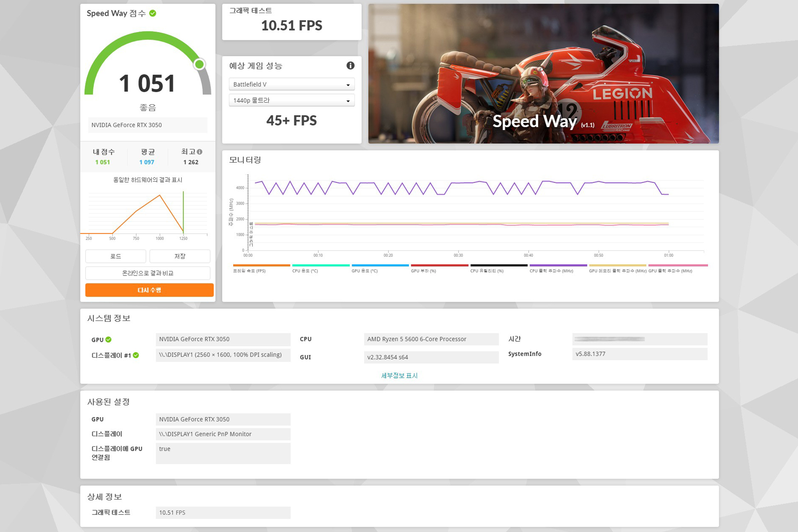The image size is (798, 532).
Task: Open the Battlefield V game dropdown
Action: pyautogui.click(x=292, y=85)
